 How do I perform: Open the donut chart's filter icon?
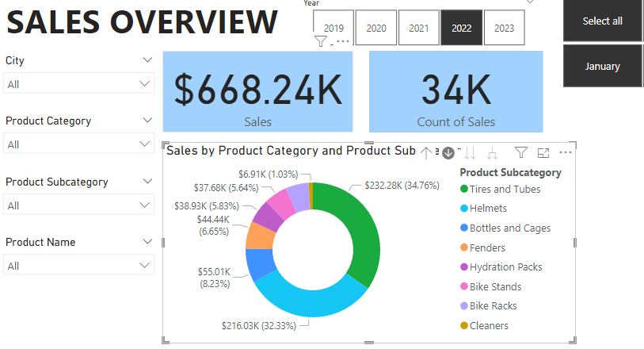(520, 153)
